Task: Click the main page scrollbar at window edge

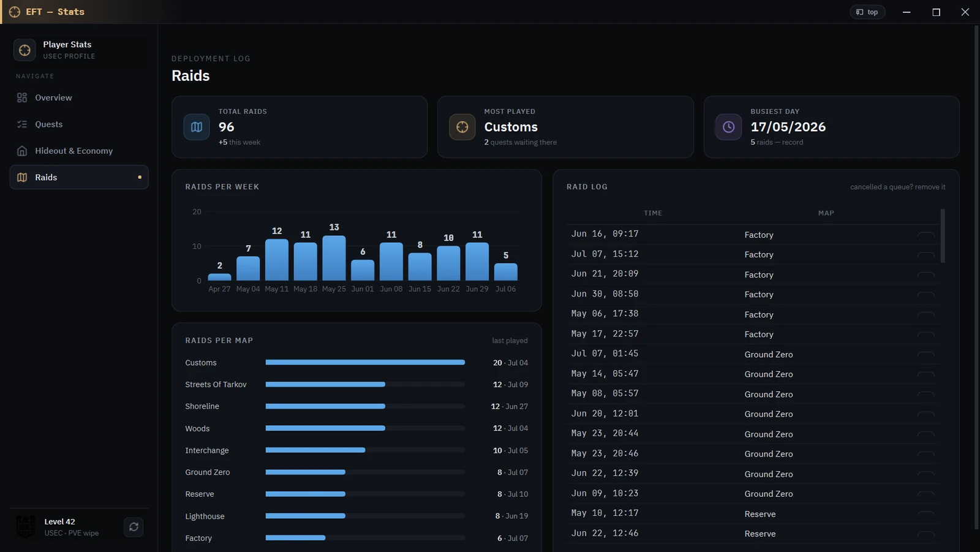Action: tap(976, 277)
